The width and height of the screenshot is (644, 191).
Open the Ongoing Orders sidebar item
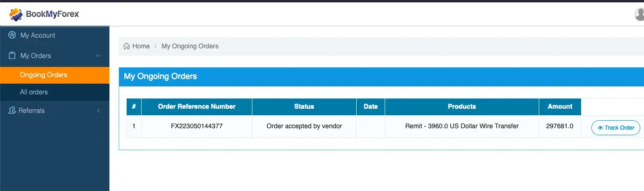44,75
